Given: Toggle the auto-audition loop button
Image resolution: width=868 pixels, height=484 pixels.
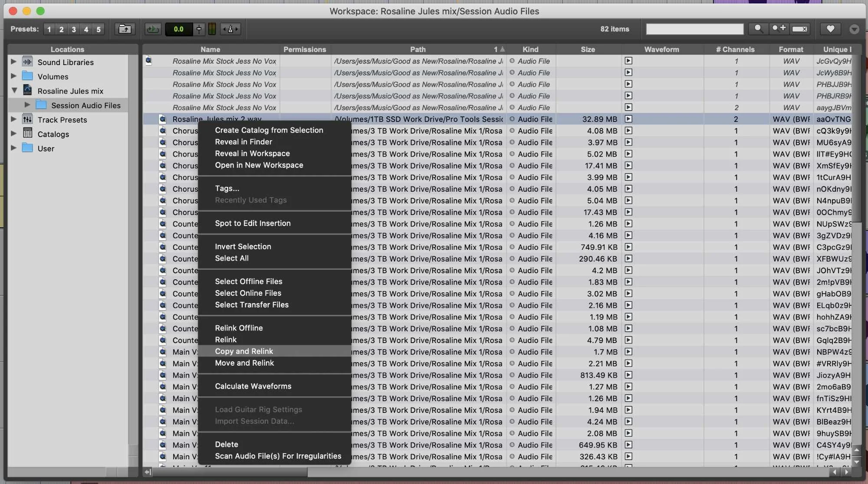Looking at the screenshot, I should (152, 29).
